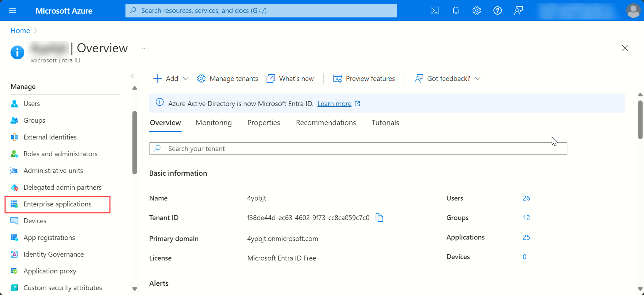Image resolution: width=644 pixels, height=295 pixels.
Task: Click the main pane scroll down arrow
Action: 640,289
